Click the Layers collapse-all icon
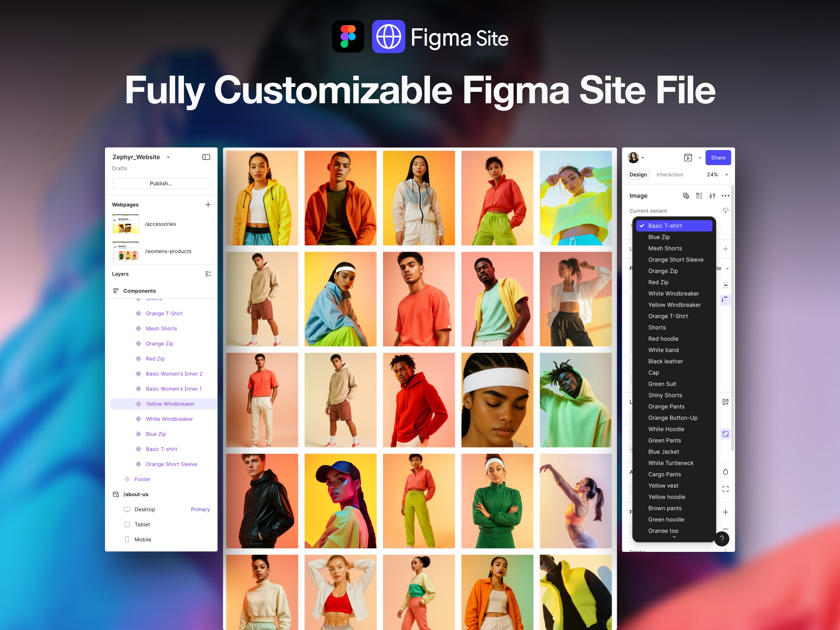Viewport: 840px width, 630px height. [208, 274]
